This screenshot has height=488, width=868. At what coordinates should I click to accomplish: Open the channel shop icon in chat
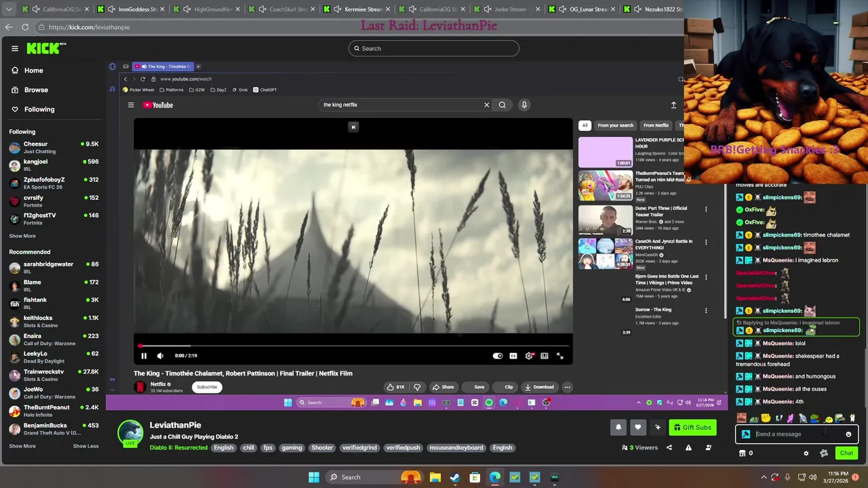click(742, 453)
